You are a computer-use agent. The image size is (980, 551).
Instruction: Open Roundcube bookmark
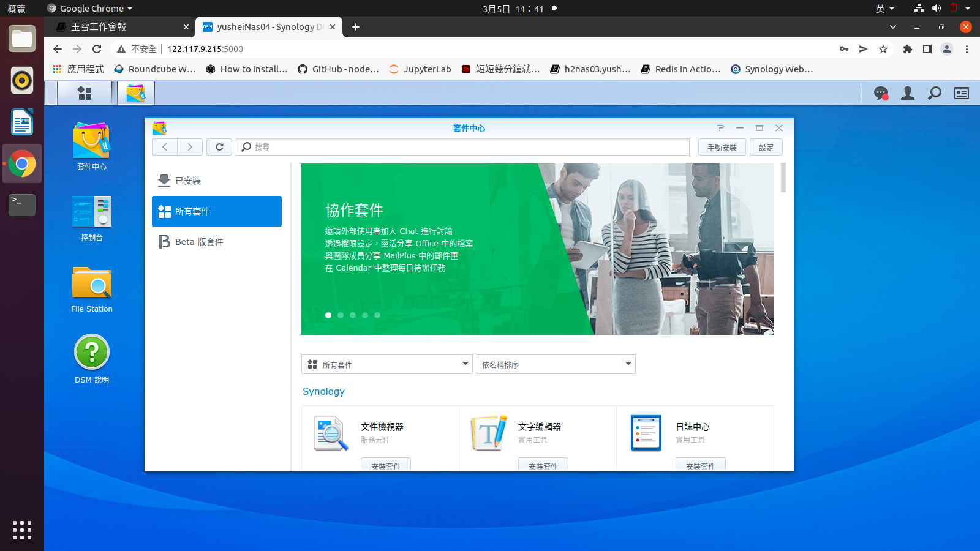pos(155,69)
